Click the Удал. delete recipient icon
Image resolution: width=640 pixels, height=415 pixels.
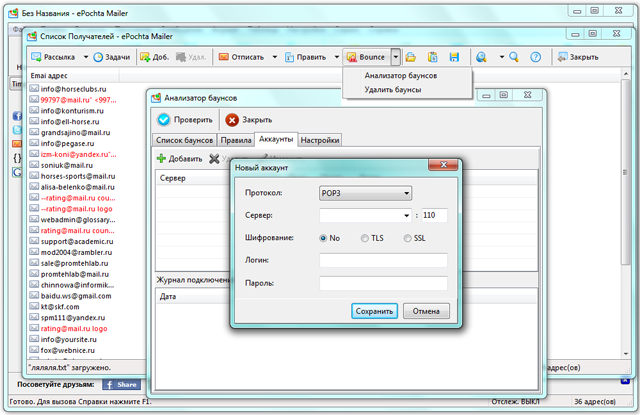coord(181,57)
